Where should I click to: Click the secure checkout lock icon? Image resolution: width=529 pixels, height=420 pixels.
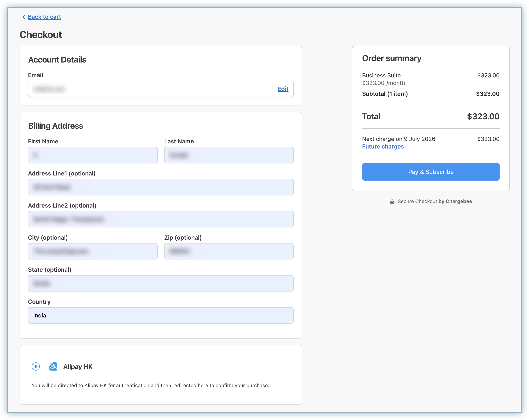pos(392,201)
